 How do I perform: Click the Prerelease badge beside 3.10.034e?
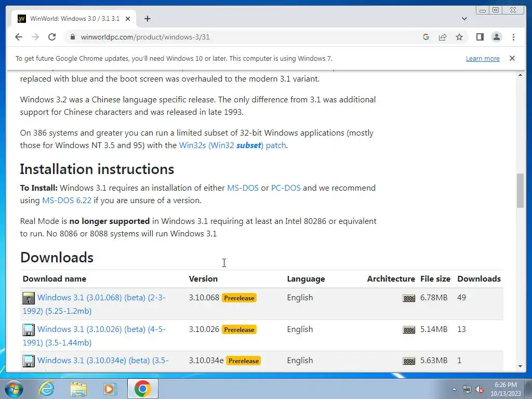coord(244,361)
